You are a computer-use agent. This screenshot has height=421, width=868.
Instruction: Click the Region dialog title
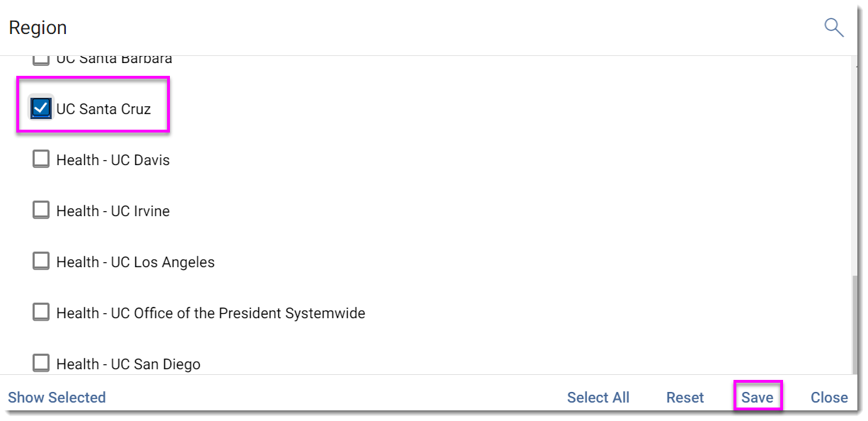(x=38, y=28)
